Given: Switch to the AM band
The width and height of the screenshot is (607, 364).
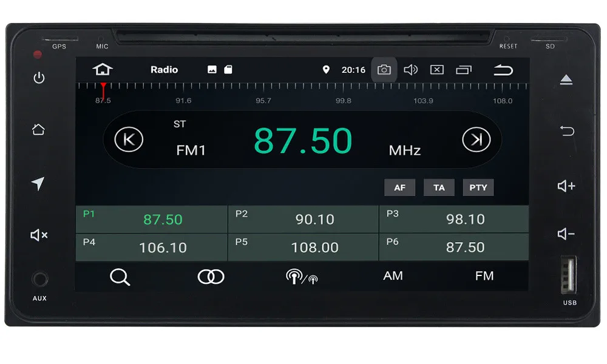Looking at the screenshot, I should 392,276.
